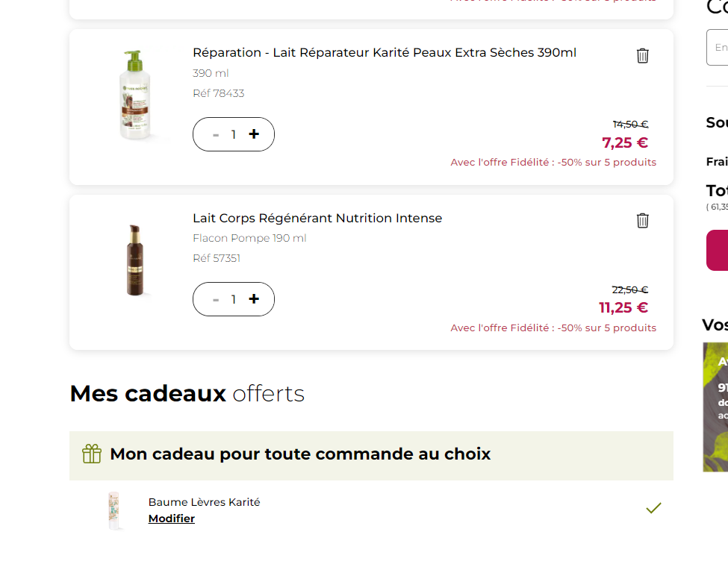This screenshot has width=728, height=567.
Task: Open Lait Corps Régénérant product image
Action: coord(134,260)
